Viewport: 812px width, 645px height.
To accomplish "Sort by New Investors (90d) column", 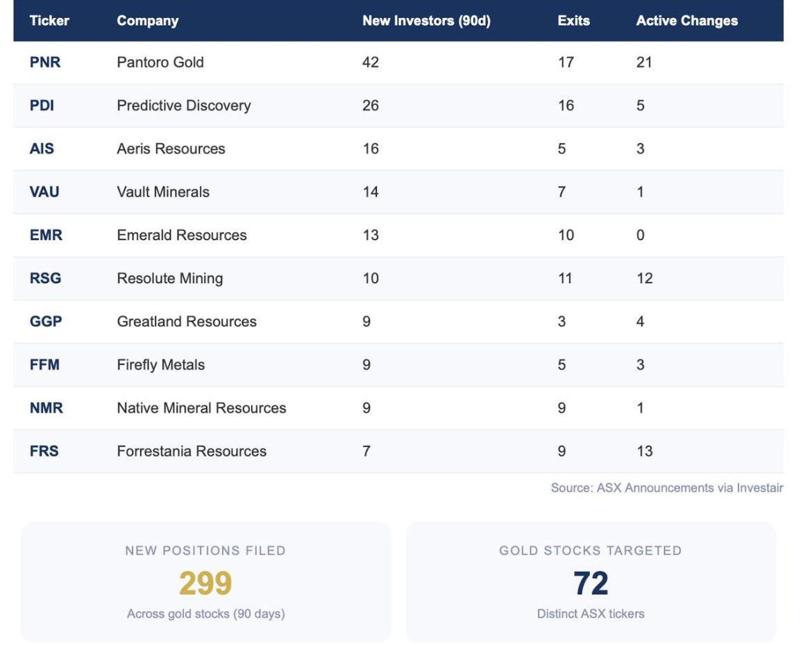I will tap(425, 21).
